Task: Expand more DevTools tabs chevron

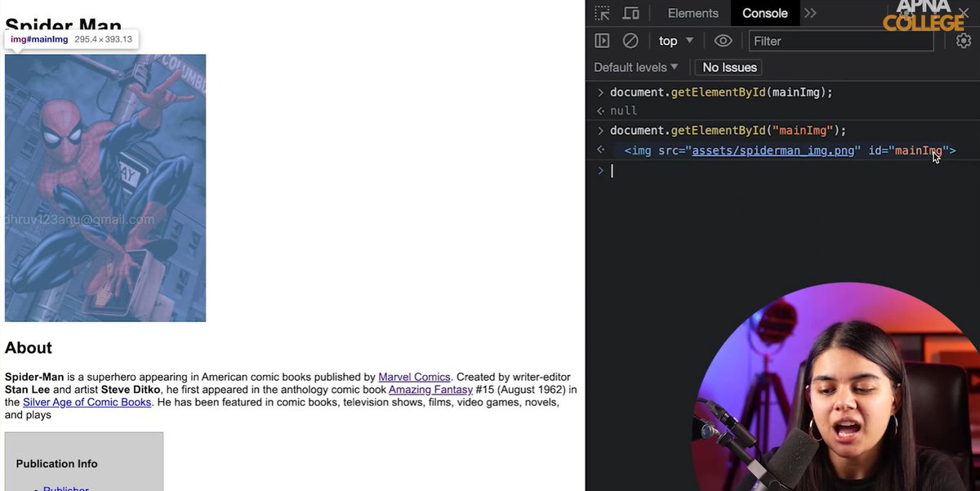Action: point(810,13)
